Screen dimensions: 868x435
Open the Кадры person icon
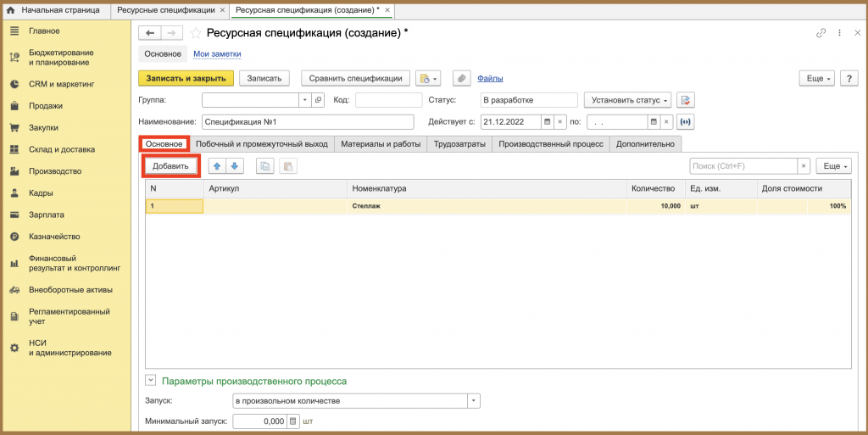tap(15, 193)
